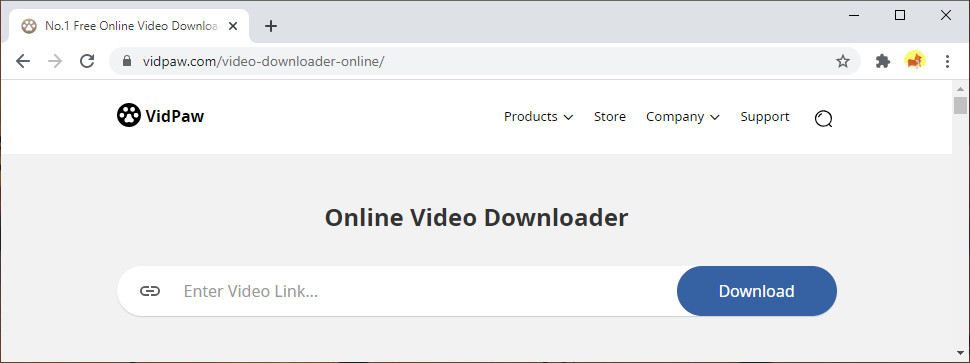Screen dimensions: 970x363
Task: Open the Store page
Action: (x=609, y=117)
